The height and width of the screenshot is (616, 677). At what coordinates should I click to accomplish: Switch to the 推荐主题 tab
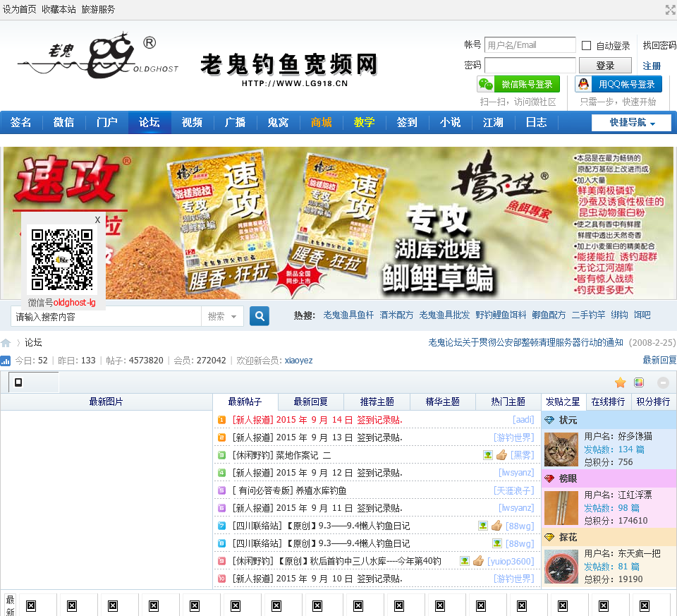377,401
